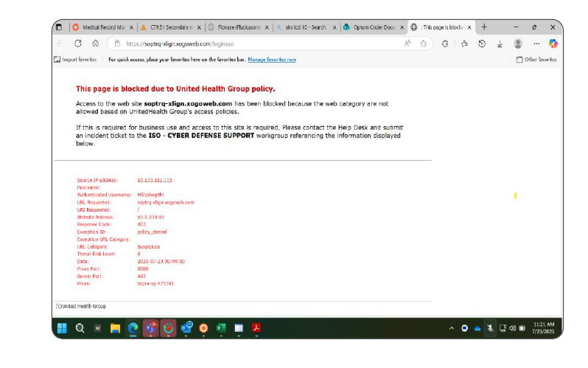The width and height of the screenshot is (588, 368).
Task: Show hidden system tray icons chevron
Action: [452, 328]
